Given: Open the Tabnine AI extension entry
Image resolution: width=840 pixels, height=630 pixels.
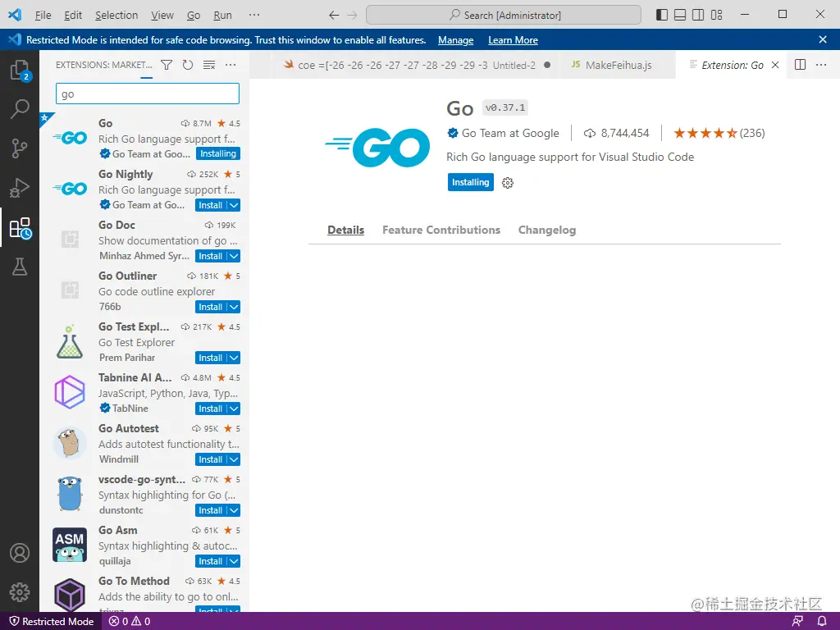Looking at the screenshot, I should tap(144, 393).
